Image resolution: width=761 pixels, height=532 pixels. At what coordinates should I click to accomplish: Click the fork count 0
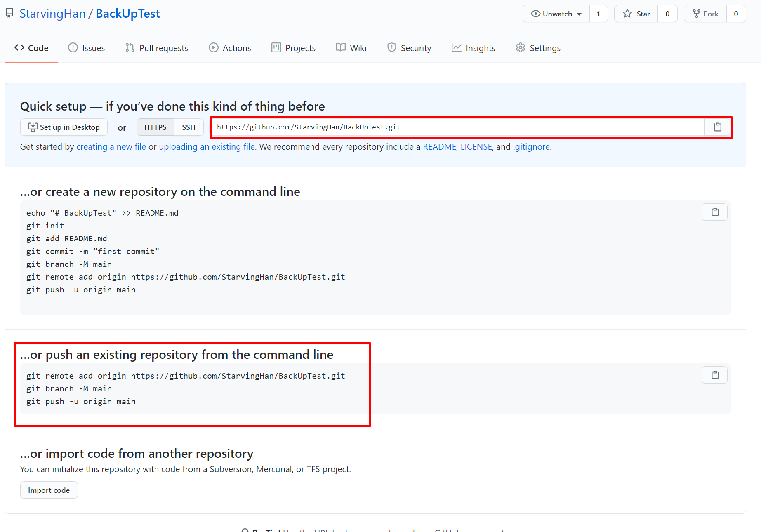(x=736, y=14)
